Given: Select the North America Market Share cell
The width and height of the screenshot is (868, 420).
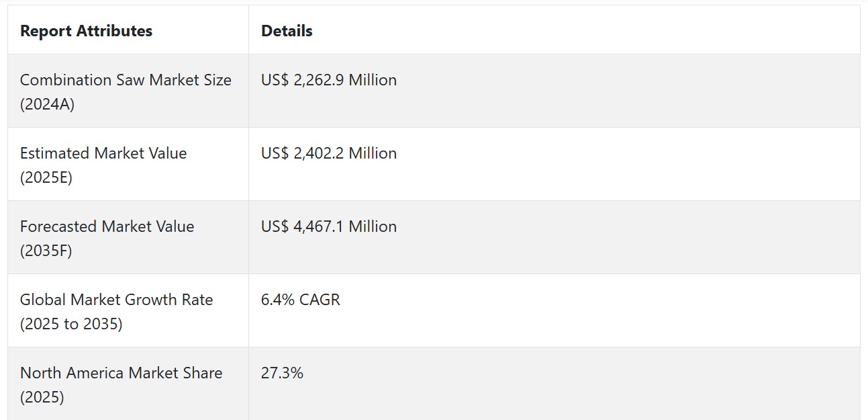Looking at the screenshot, I should 128,384.
